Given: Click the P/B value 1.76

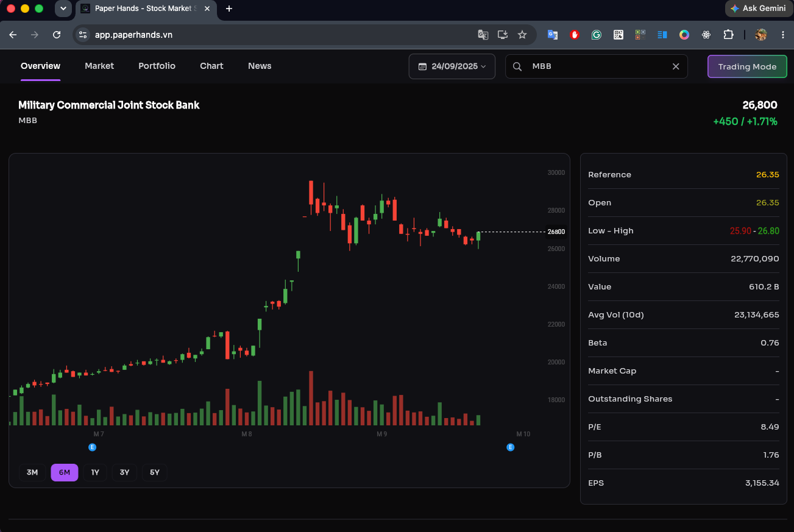Looking at the screenshot, I should (770, 455).
